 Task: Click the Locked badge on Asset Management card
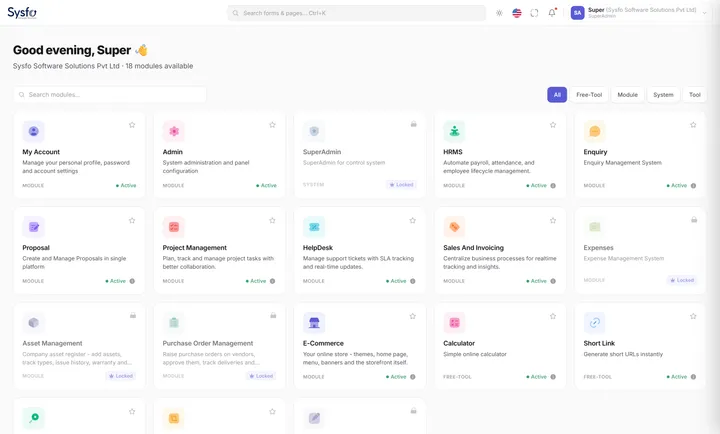coord(121,376)
